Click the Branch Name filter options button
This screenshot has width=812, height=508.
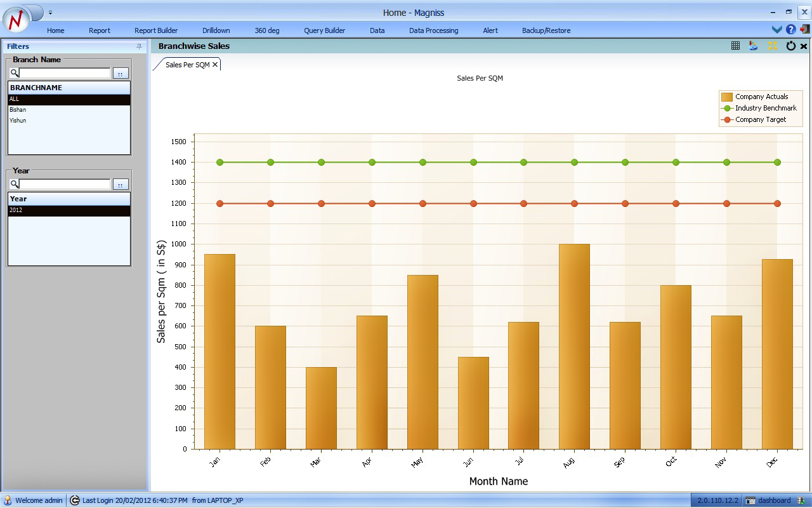[x=121, y=74]
